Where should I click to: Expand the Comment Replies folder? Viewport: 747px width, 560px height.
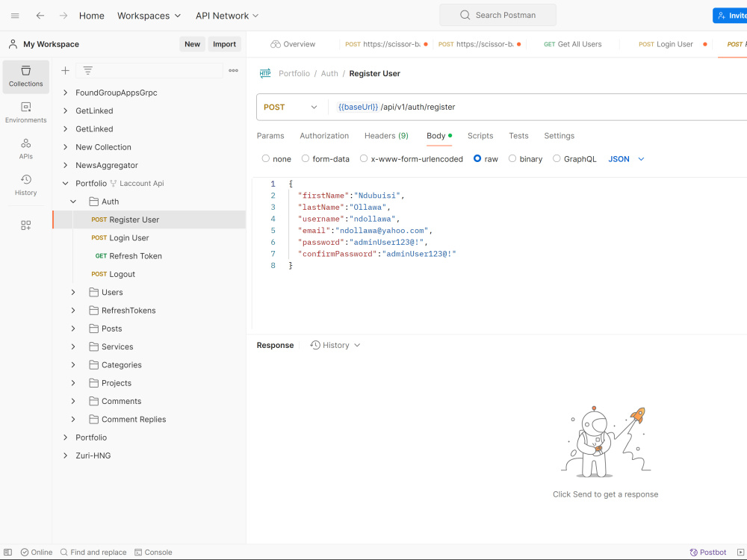click(73, 420)
